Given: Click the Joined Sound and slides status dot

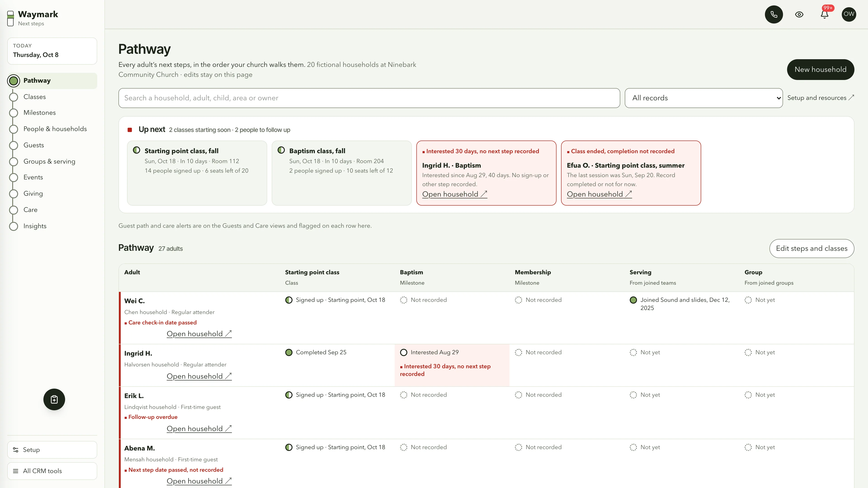Looking at the screenshot, I should 633,300.
